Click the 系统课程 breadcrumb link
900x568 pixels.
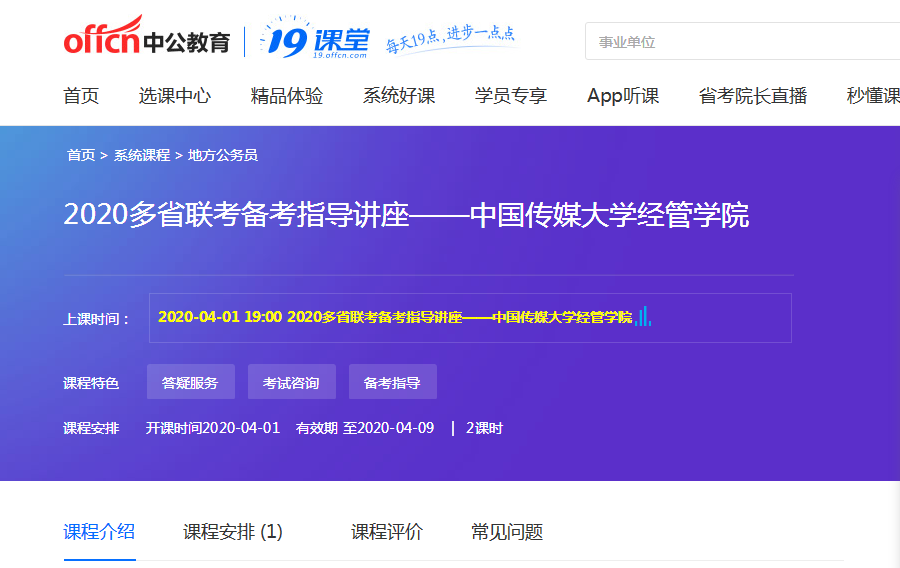[141, 155]
